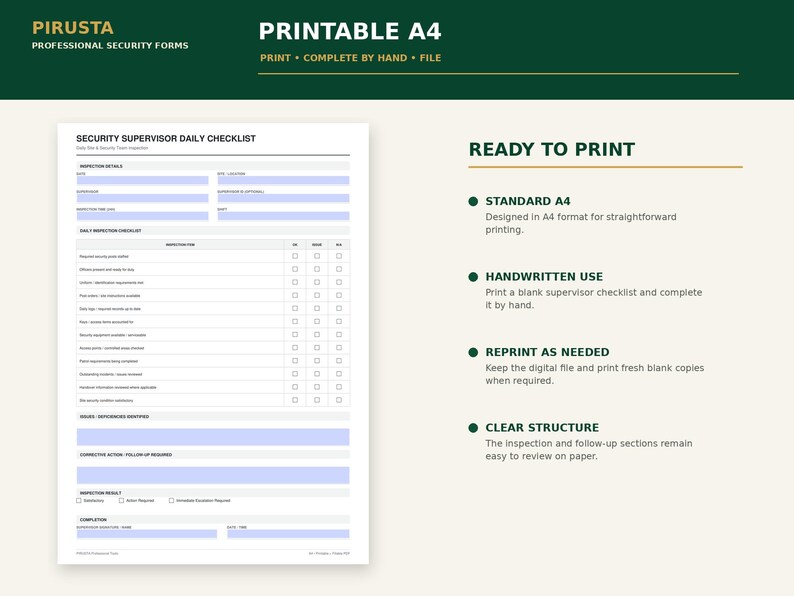
Task: Tick OK for Keys / access items accounted for
Action: (x=295, y=322)
